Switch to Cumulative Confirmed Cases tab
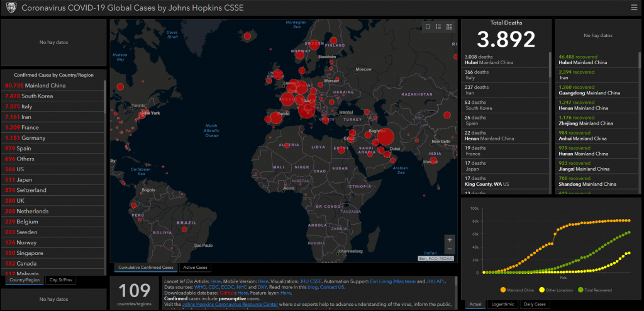 tap(146, 268)
